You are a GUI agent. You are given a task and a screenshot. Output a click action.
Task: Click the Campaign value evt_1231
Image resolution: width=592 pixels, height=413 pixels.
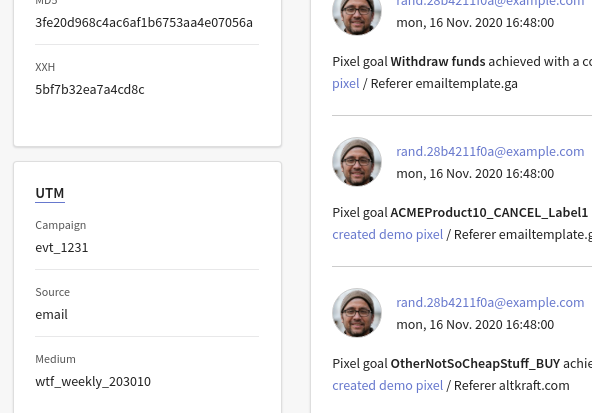(62, 248)
